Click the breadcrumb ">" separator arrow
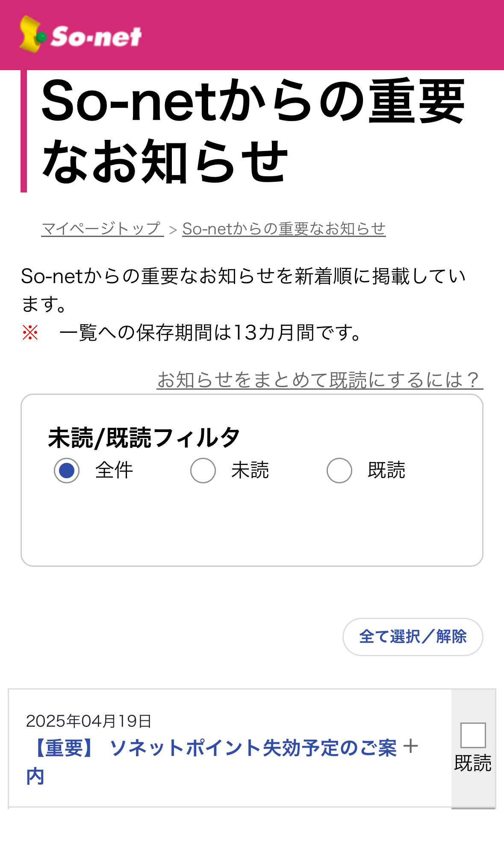The height and width of the screenshot is (844, 504). [173, 230]
